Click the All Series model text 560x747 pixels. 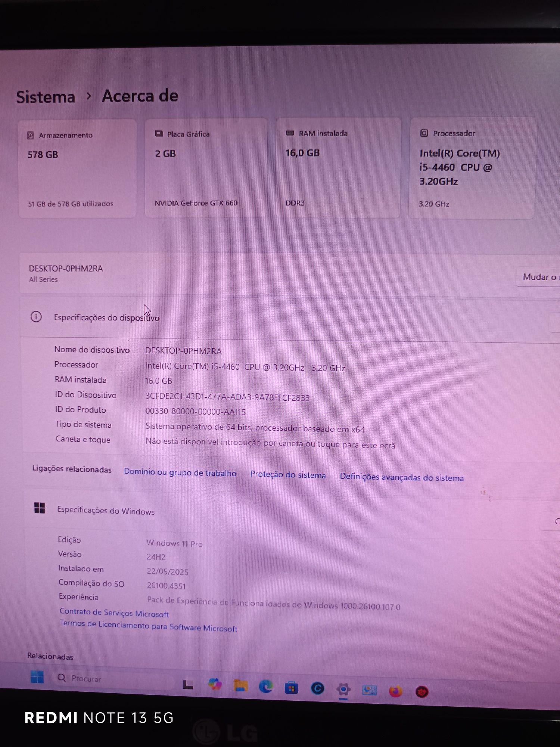click(x=43, y=279)
